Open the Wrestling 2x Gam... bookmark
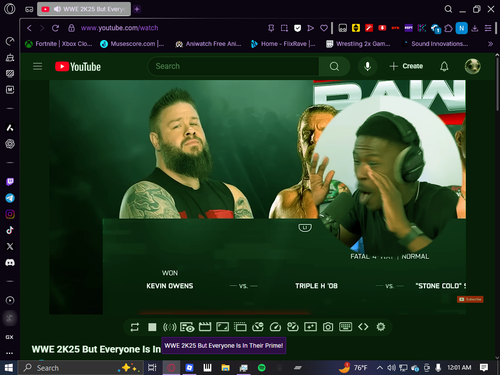 click(358, 44)
